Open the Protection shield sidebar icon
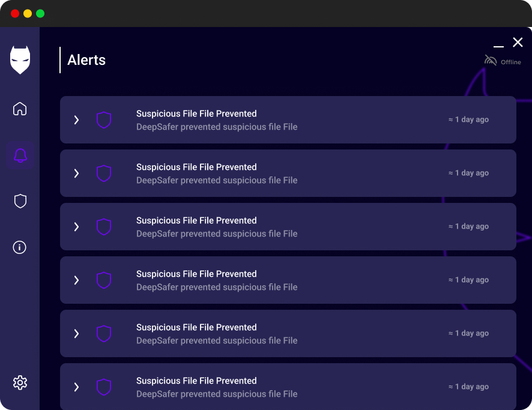Image resolution: width=532 pixels, height=410 pixels. coord(20,201)
